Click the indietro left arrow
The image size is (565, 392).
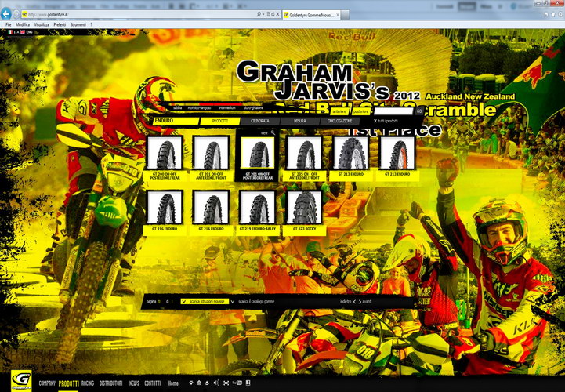[354, 302]
